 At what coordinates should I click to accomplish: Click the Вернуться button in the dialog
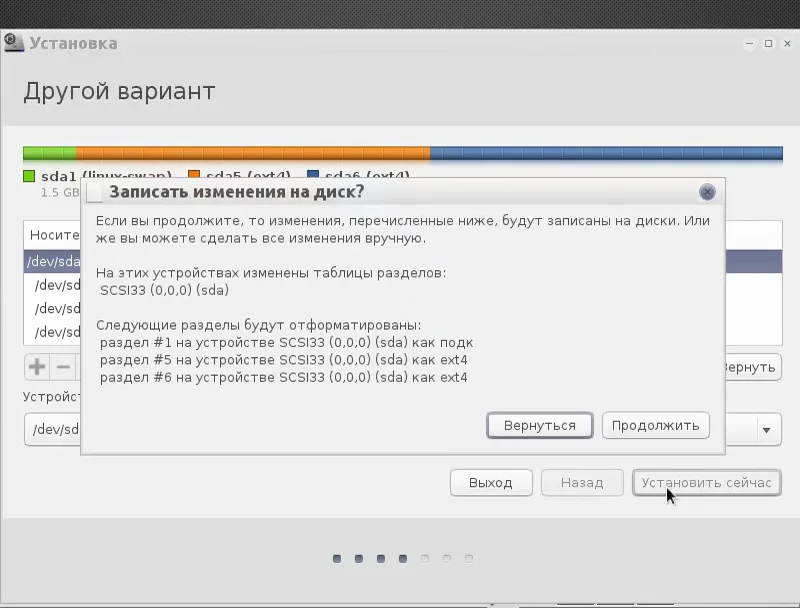point(540,425)
